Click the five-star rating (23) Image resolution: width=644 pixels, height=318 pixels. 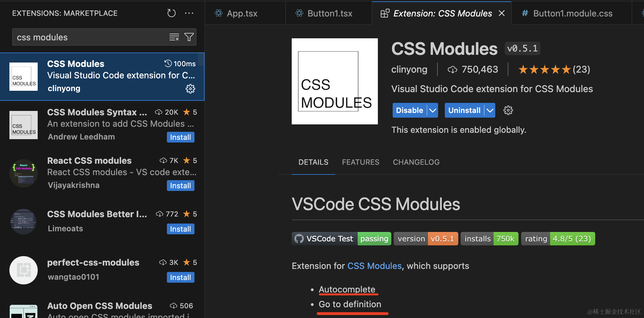tap(554, 70)
